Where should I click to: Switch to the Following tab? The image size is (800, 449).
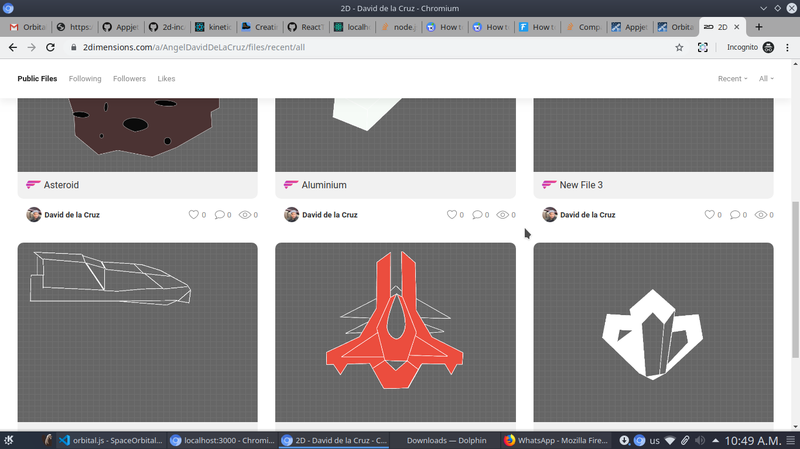[85, 78]
